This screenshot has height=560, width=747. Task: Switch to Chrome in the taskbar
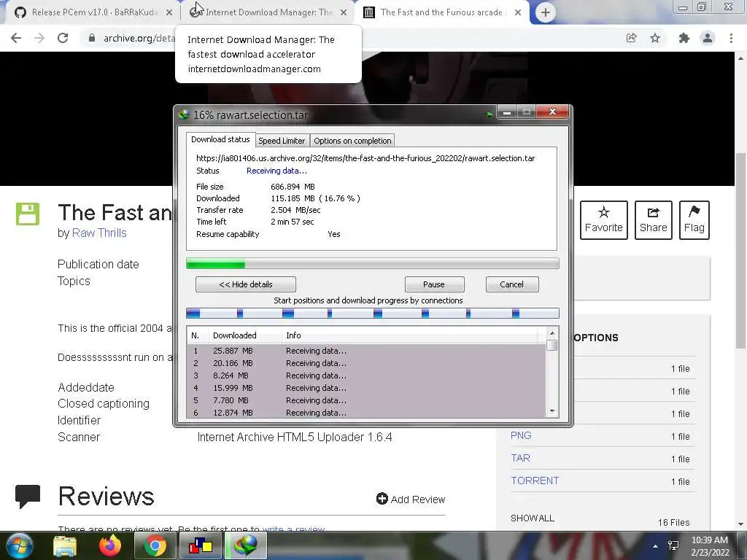pos(155,545)
